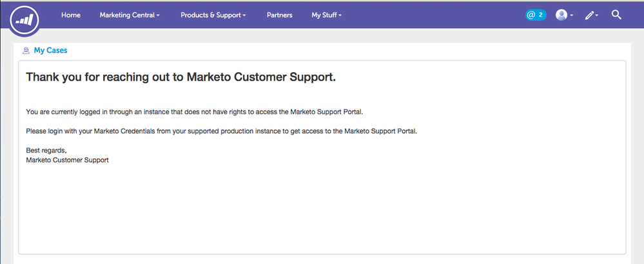Click the user profile avatar

[561, 15]
